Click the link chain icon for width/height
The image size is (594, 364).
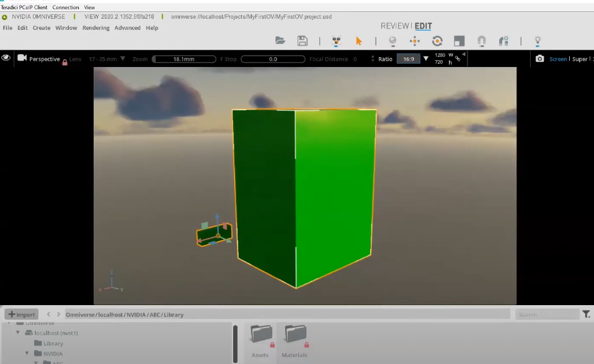coord(458,59)
